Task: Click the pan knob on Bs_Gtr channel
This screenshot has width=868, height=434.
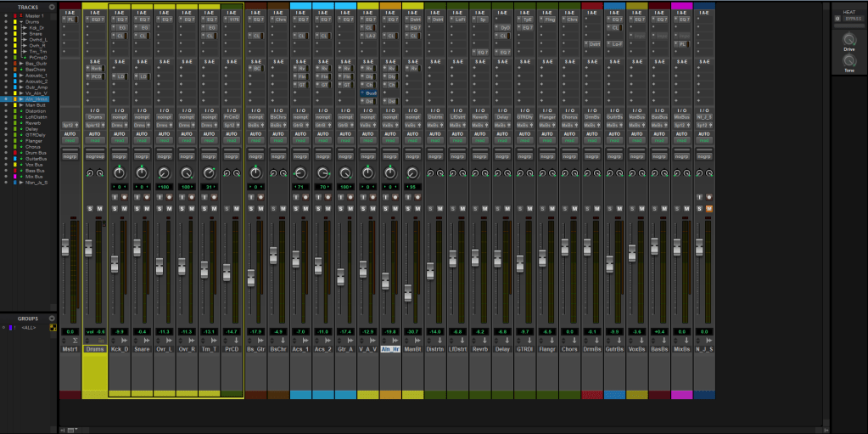Action: (x=255, y=173)
